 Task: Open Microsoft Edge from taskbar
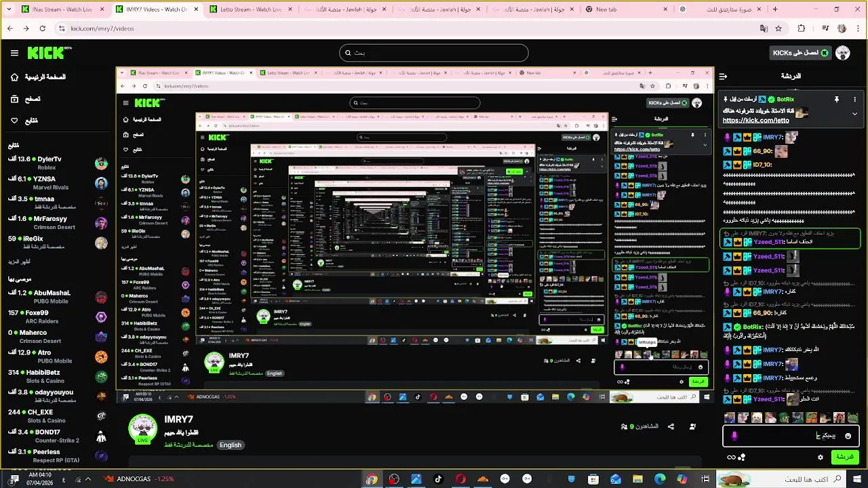click(660, 479)
